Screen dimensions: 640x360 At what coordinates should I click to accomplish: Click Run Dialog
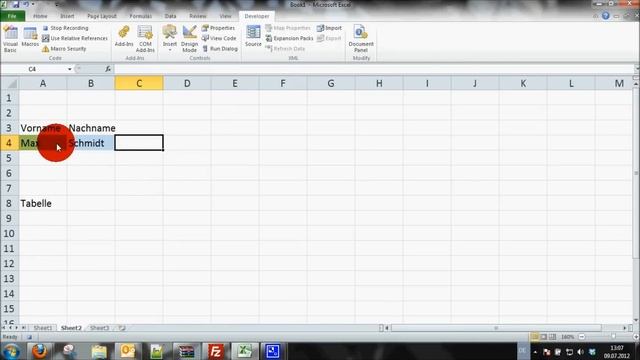pyautogui.click(x=220, y=49)
